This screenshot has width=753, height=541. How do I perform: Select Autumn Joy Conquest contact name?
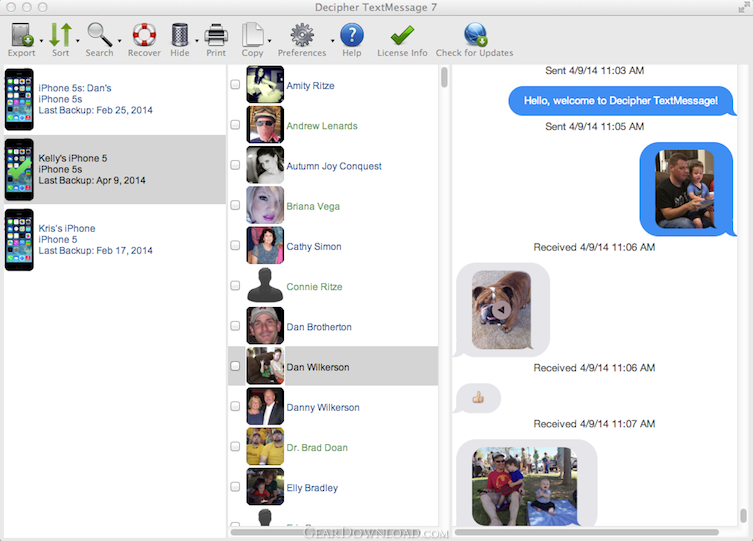click(x=334, y=166)
